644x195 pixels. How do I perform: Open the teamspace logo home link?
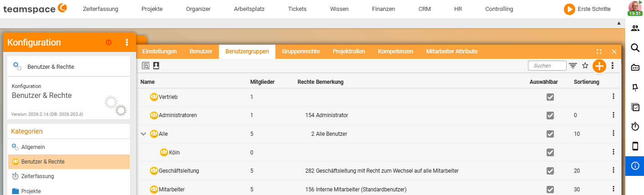(35, 8)
